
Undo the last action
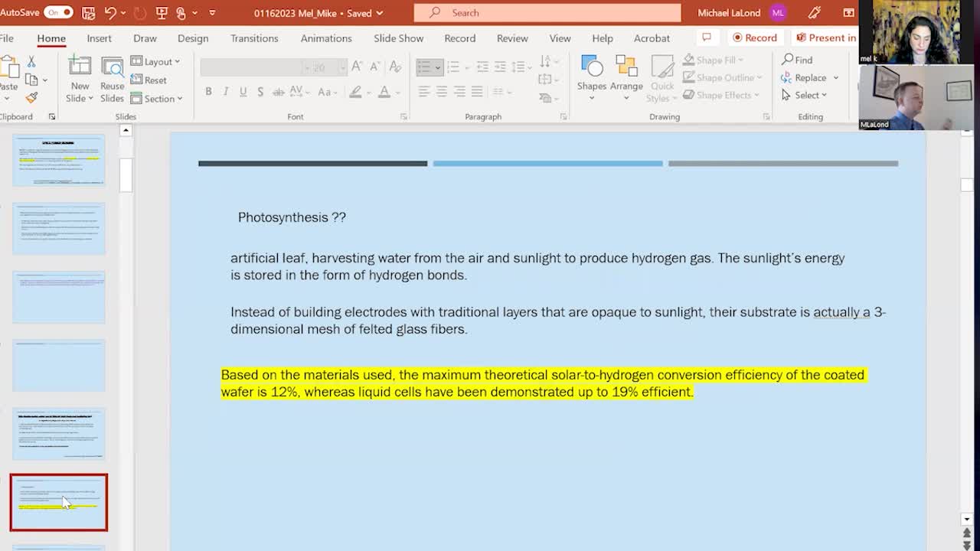(x=110, y=12)
